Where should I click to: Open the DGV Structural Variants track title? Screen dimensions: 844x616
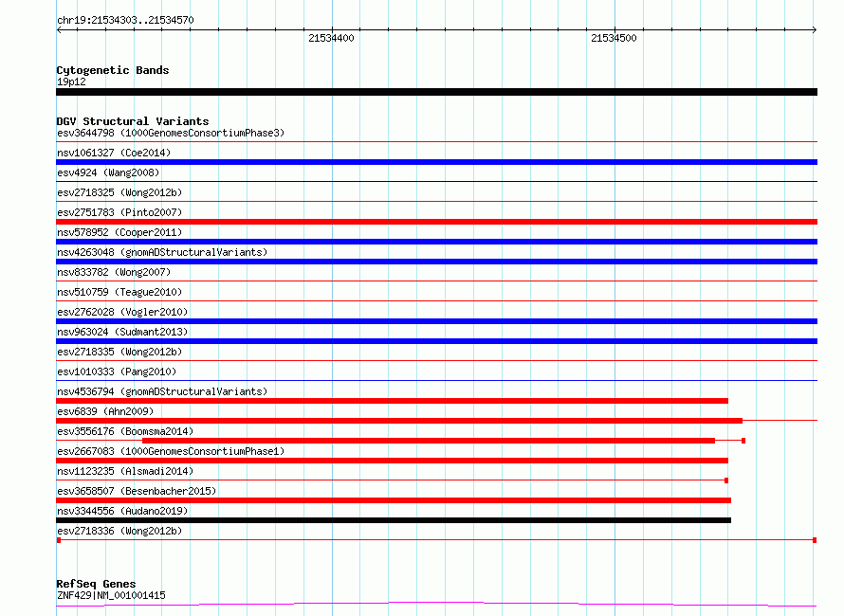pyautogui.click(x=133, y=121)
